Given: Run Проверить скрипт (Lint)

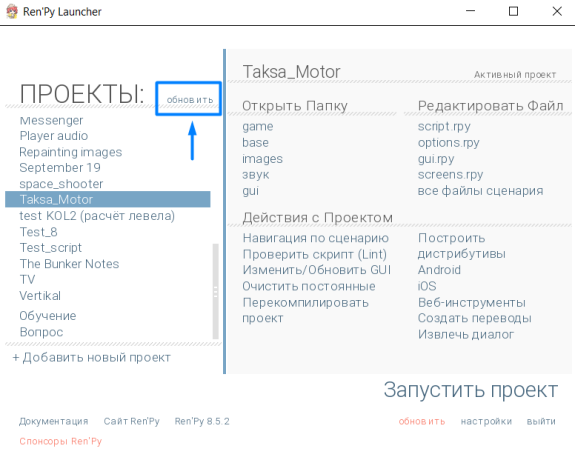Looking at the screenshot, I should (315, 254).
